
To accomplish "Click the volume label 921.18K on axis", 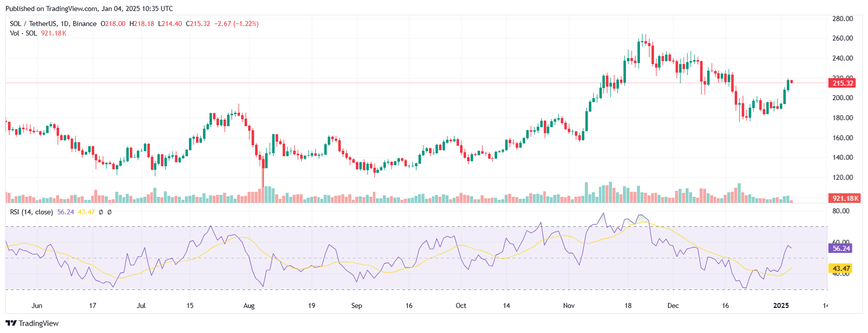I will pyautogui.click(x=845, y=198).
